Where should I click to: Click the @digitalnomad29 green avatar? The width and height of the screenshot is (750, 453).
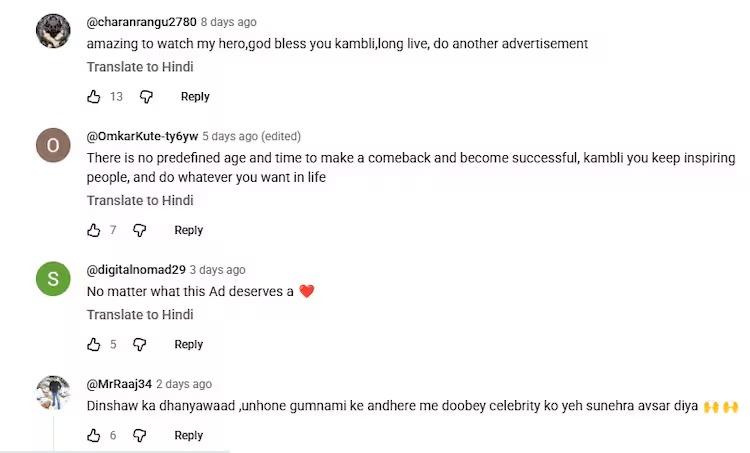53,279
